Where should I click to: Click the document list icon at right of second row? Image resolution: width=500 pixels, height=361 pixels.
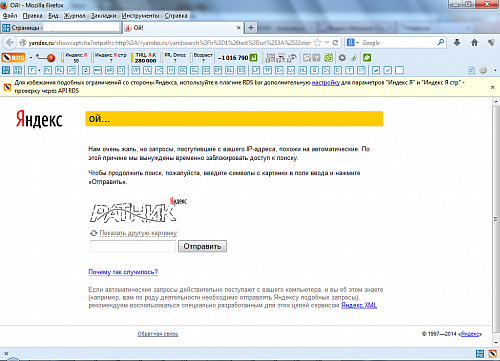coord(471,70)
